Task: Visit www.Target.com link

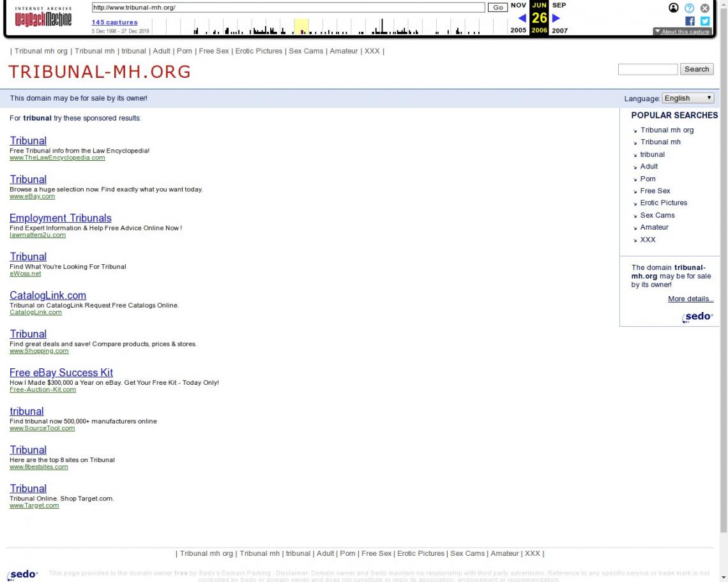Action: (x=34, y=505)
